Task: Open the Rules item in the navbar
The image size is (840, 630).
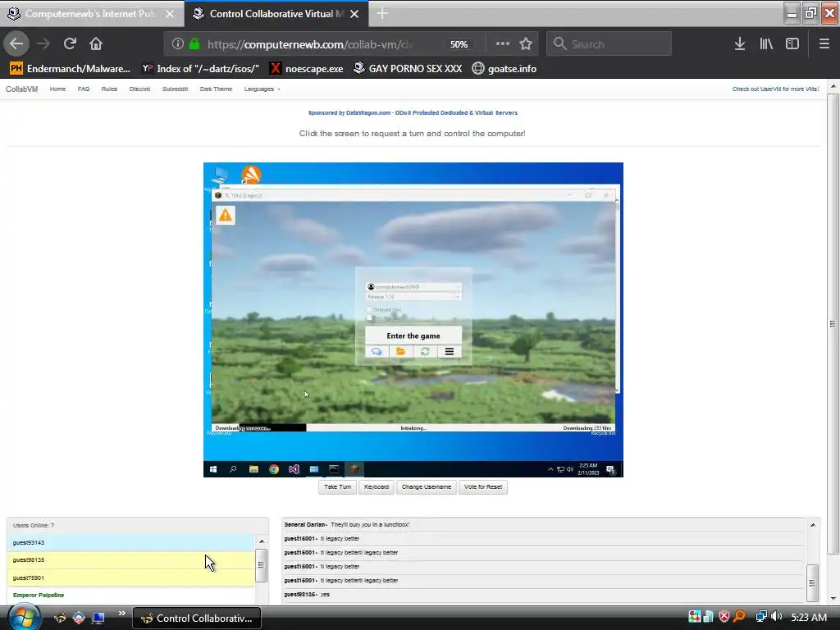Action: (109, 89)
